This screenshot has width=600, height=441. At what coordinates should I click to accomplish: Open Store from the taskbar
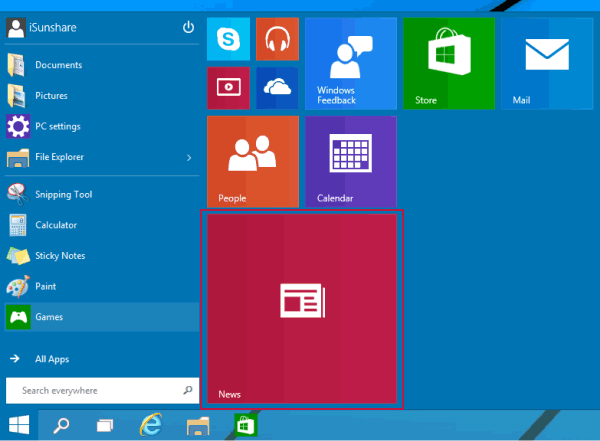pyautogui.click(x=246, y=425)
